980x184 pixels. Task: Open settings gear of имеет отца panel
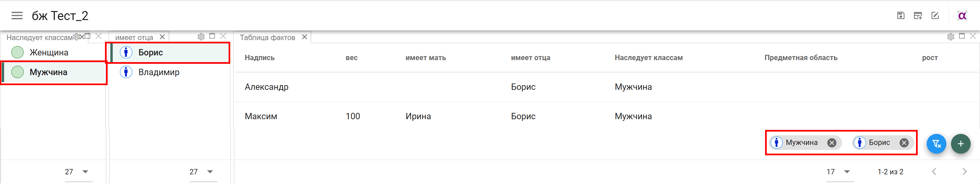point(201,37)
